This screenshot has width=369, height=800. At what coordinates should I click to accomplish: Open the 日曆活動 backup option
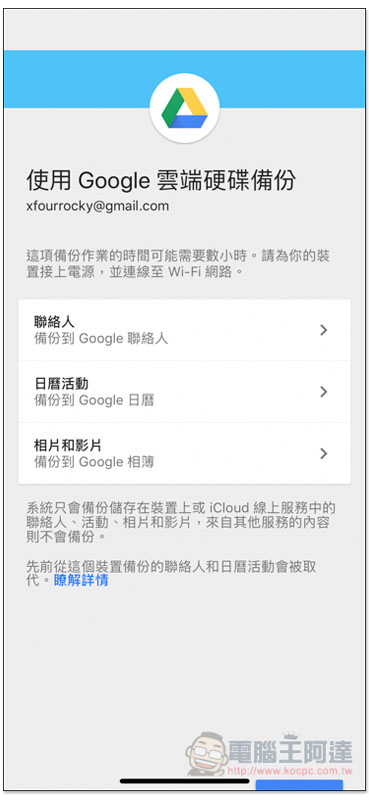[184, 392]
